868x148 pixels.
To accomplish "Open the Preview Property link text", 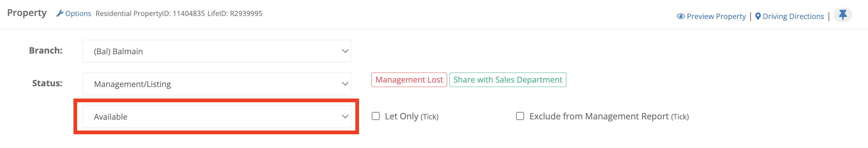I will 716,16.
